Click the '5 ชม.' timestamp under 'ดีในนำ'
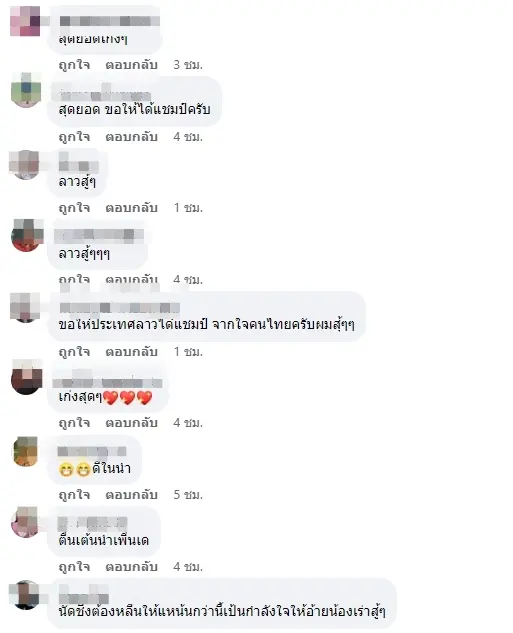Viewport: 513px width, 633px height. [x=188, y=494]
